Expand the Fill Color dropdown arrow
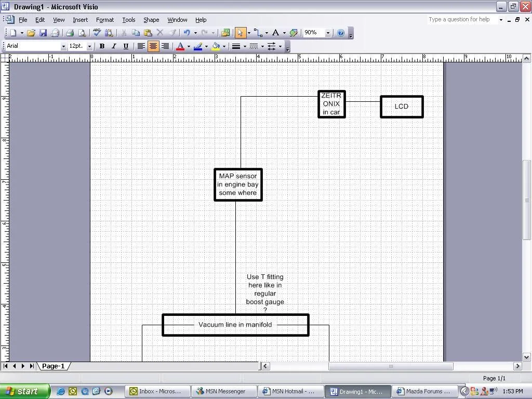This screenshot has height=399, width=532. tap(224, 46)
